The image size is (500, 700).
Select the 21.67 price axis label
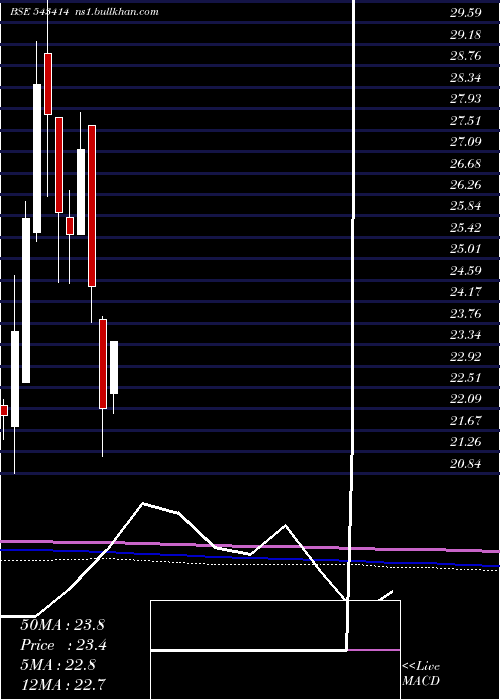[466, 421]
